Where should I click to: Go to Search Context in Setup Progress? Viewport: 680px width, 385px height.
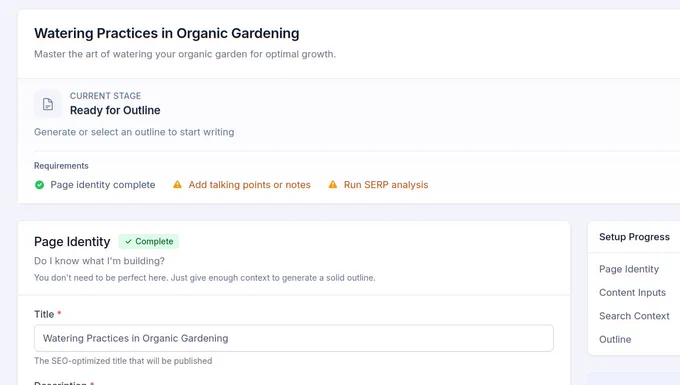pos(634,316)
